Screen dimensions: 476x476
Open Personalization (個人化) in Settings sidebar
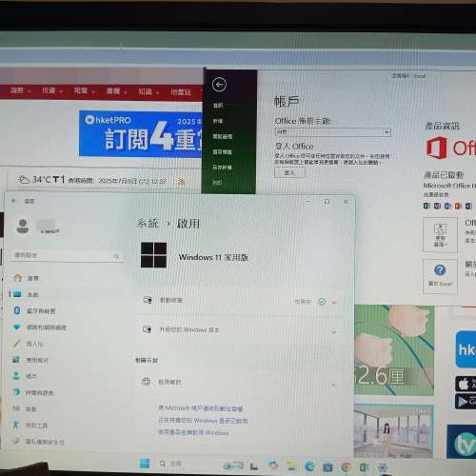[x=29, y=344]
